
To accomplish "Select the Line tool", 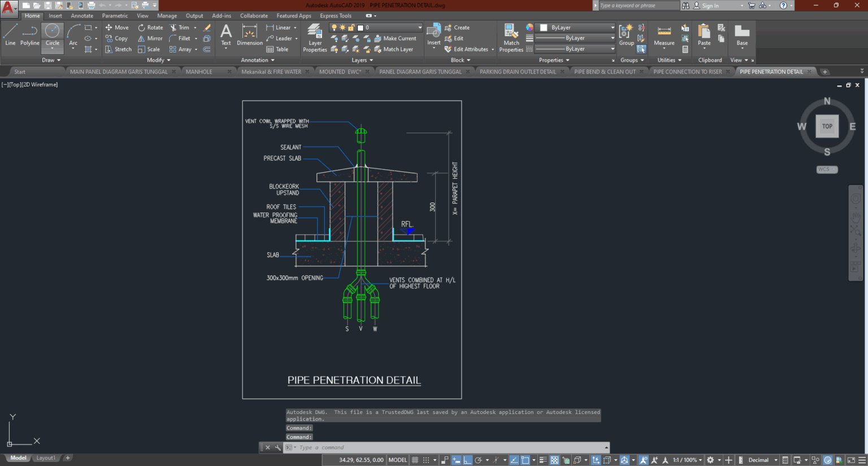I will pos(10,35).
